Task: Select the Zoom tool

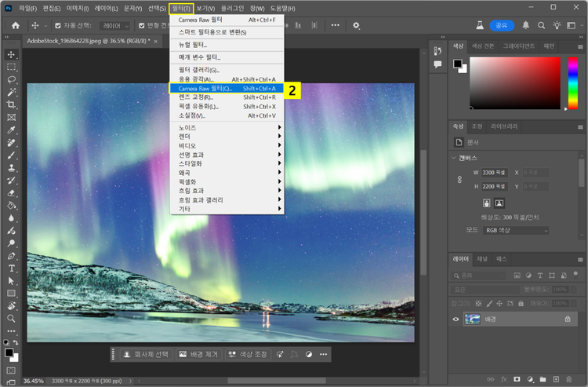Action: tap(11, 319)
